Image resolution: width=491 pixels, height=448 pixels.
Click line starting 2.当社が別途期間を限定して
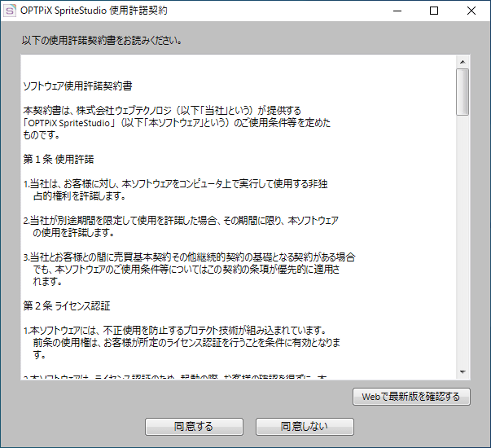coord(181,221)
